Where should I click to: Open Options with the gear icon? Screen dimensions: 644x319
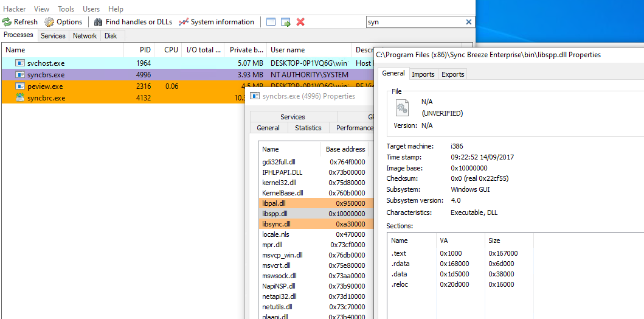pos(49,22)
